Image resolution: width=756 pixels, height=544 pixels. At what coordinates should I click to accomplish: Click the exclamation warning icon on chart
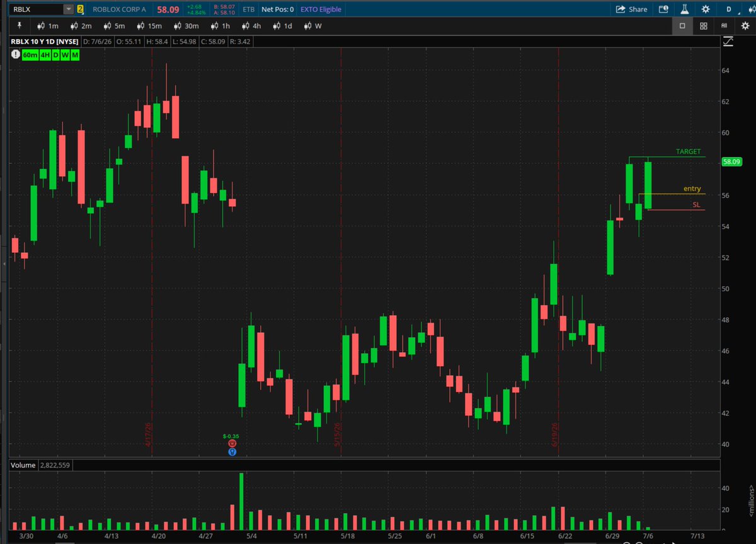(14, 55)
